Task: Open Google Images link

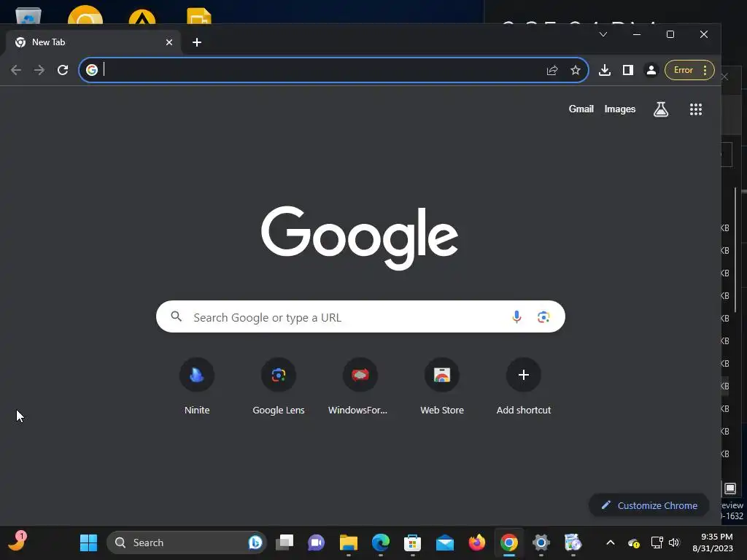Action: (620, 109)
